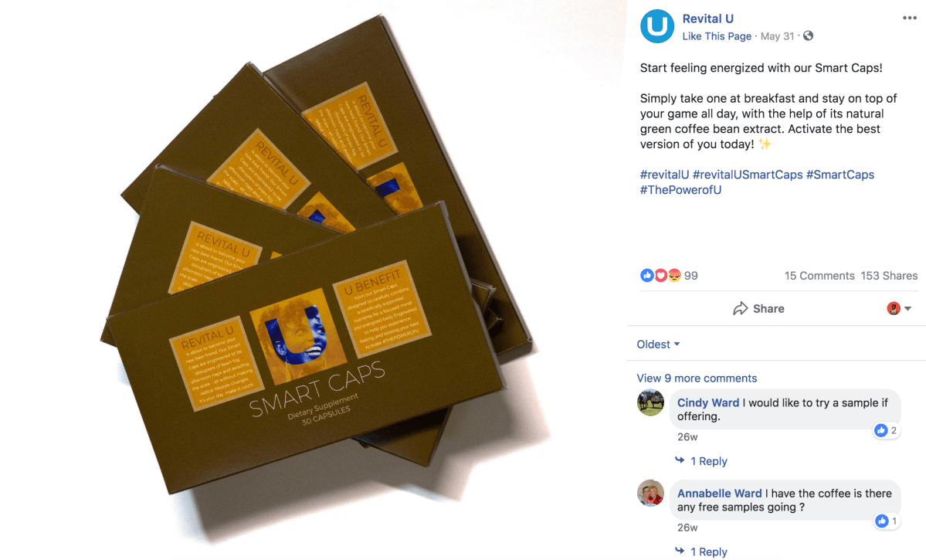The image size is (926, 560).
Task: Click the Like This Page link
Action: coord(717,36)
